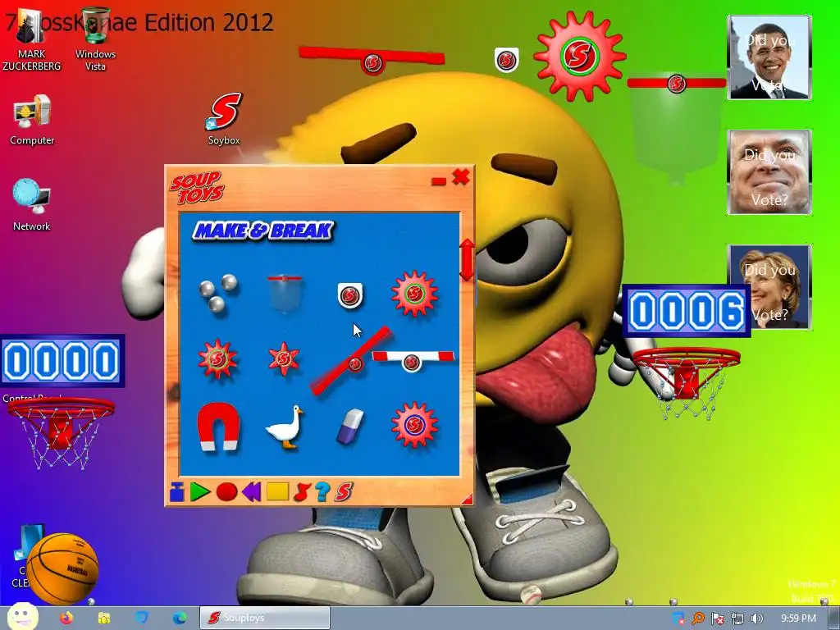Select the eraser tool in Soup Toys

(x=349, y=427)
